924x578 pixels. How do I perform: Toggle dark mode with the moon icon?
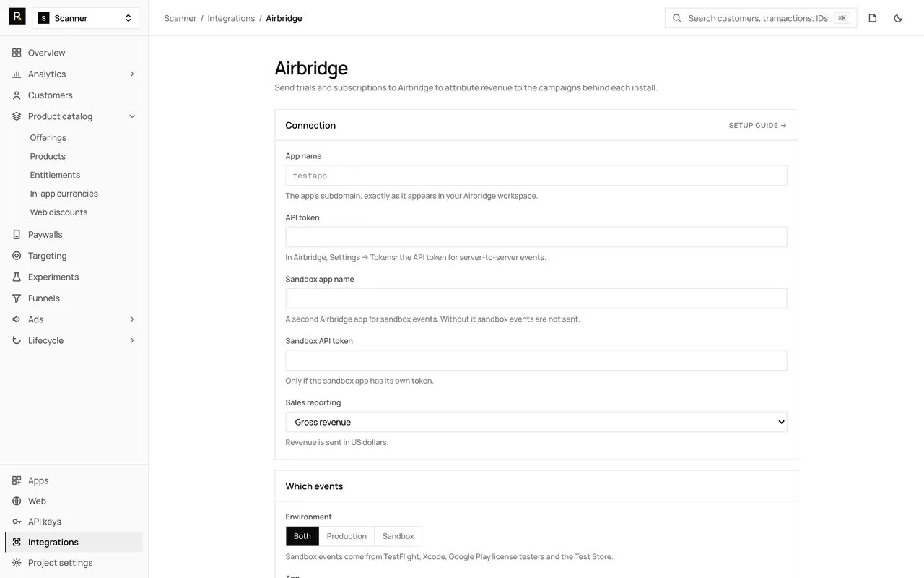[x=898, y=18]
